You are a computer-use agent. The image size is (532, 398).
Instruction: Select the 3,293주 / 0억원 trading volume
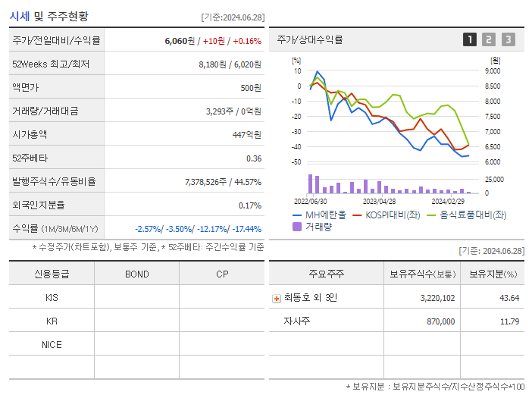pos(233,111)
